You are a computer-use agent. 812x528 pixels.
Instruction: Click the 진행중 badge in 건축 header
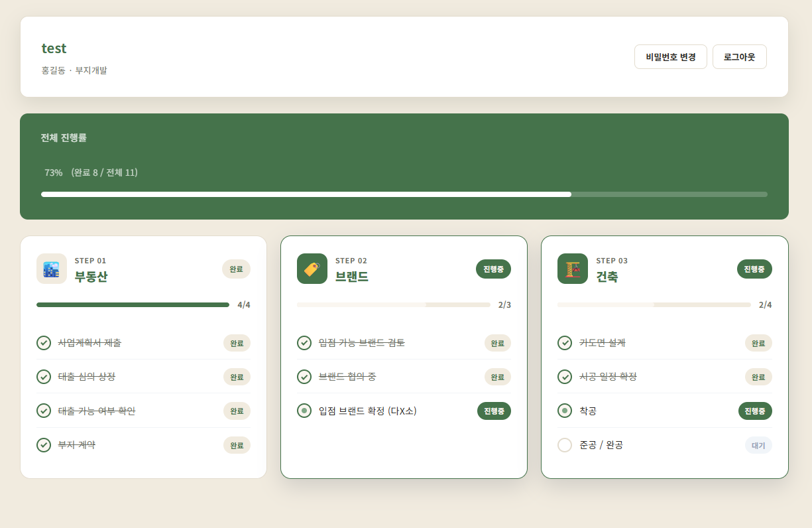(754, 269)
